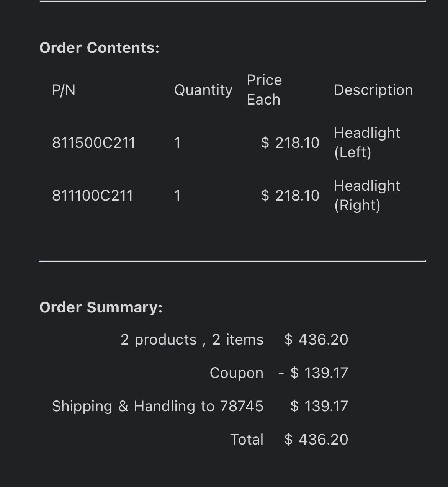Click quantity 1 for right headlight
Image resolution: width=448 pixels, height=487 pixels.
click(x=177, y=196)
